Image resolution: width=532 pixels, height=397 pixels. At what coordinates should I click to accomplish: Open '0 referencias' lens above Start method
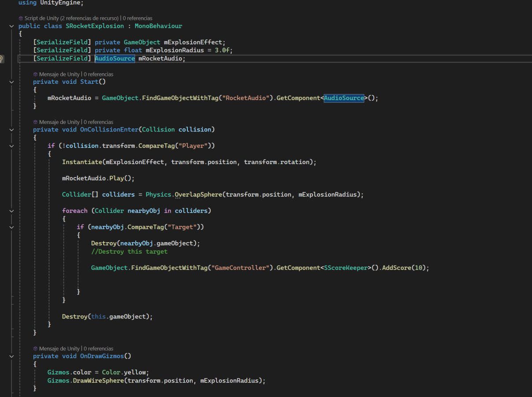[x=98, y=74]
